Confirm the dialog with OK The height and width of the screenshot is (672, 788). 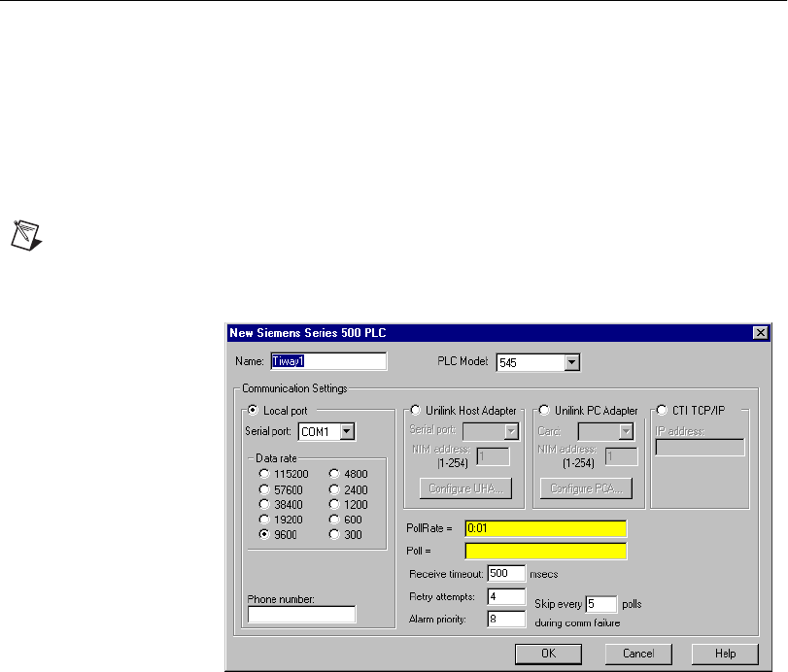(x=548, y=654)
